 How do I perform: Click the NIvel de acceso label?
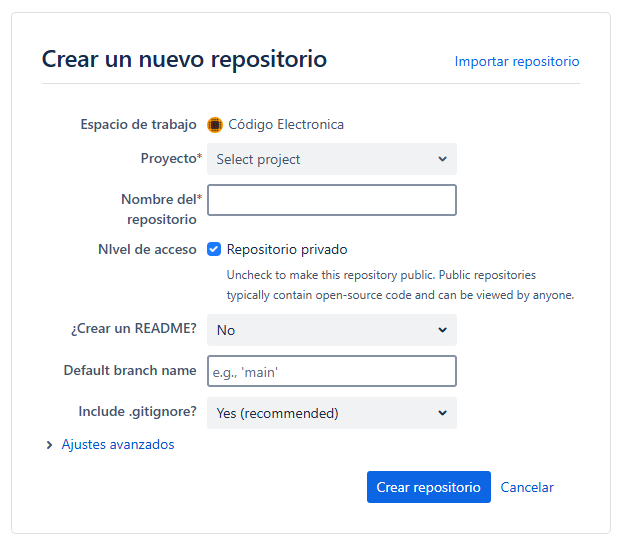click(147, 249)
